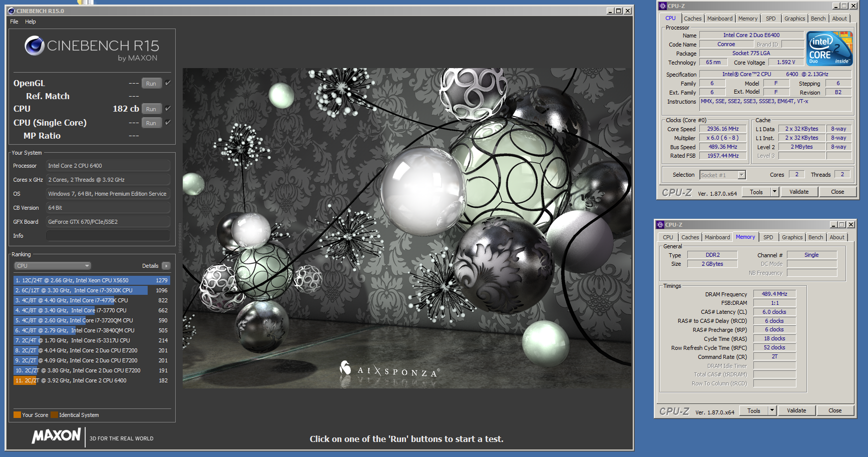Image resolution: width=868 pixels, height=457 pixels.
Task: Open the Socket #1 selection dropdown
Action: pos(722,175)
